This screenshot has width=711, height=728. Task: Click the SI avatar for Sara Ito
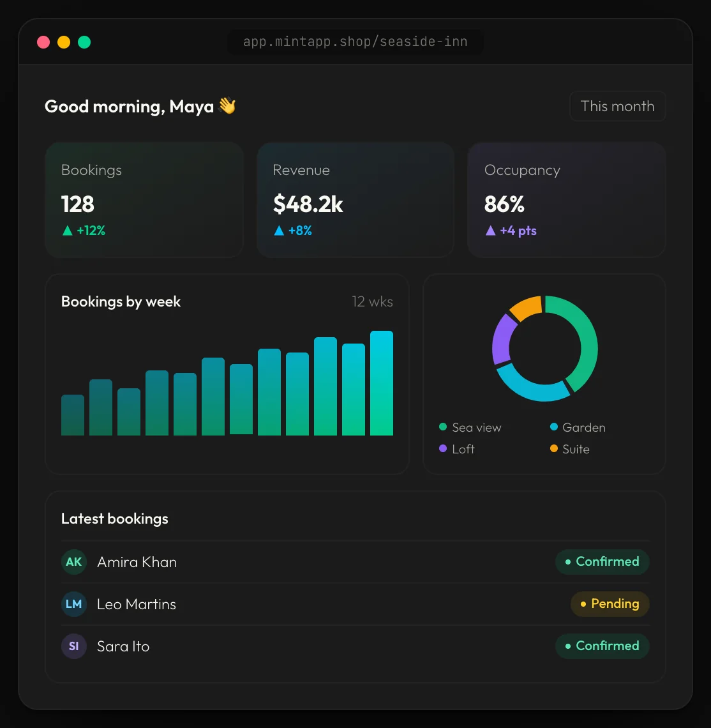74,646
